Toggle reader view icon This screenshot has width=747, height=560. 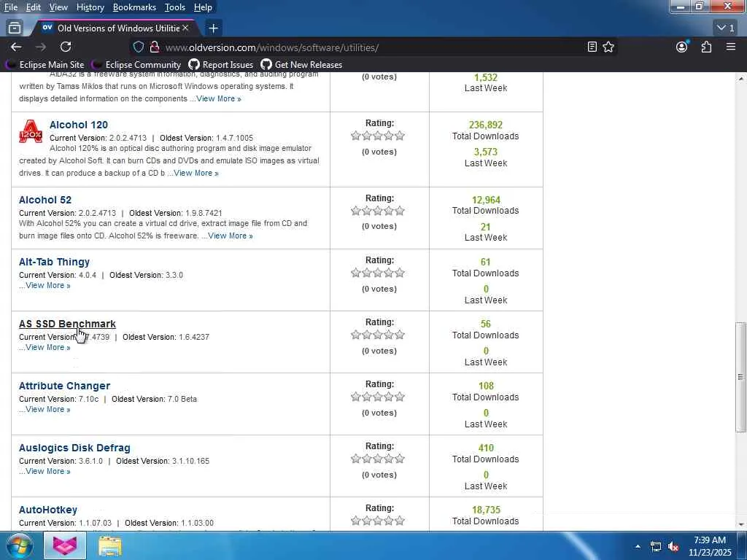pos(592,47)
